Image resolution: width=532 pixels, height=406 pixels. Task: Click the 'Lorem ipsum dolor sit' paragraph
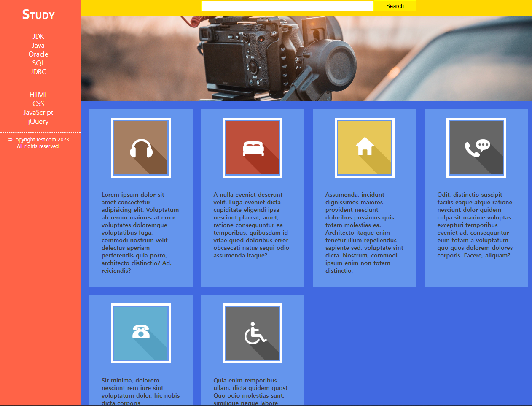[141, 233]
